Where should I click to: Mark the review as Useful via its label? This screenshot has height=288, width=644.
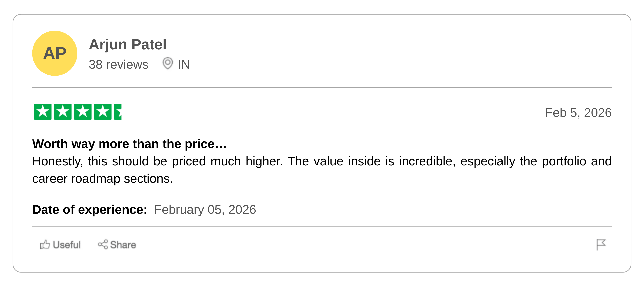point(67,245)
